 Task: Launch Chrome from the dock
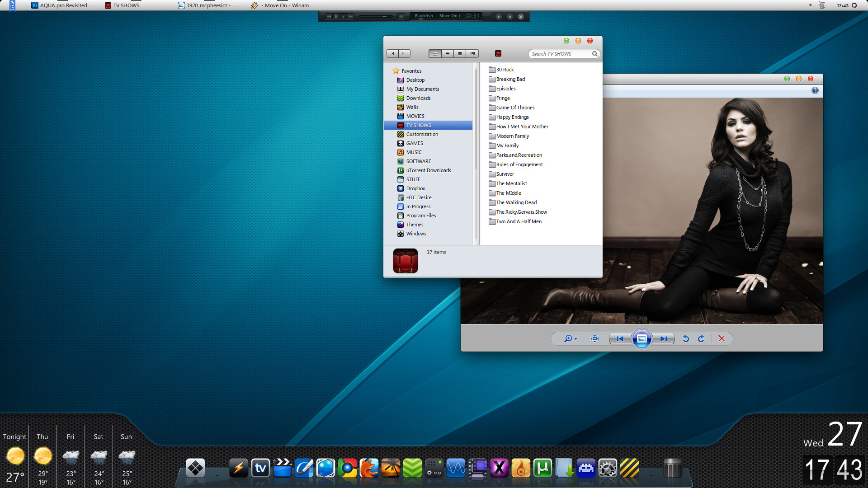(347, 468)
